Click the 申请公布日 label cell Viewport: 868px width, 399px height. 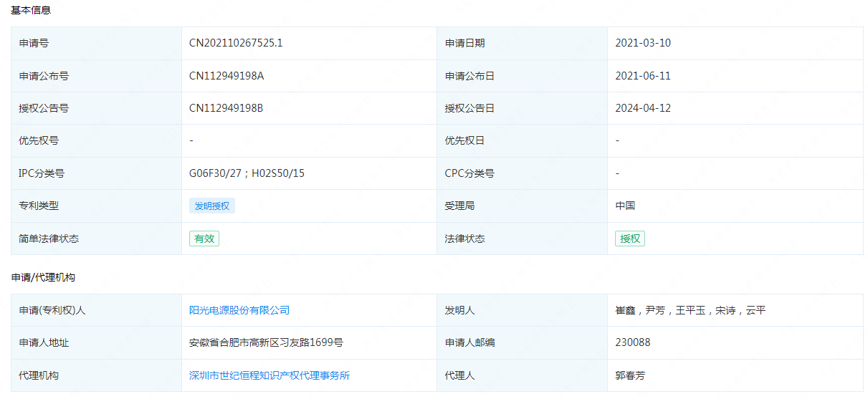coord(522,76)
